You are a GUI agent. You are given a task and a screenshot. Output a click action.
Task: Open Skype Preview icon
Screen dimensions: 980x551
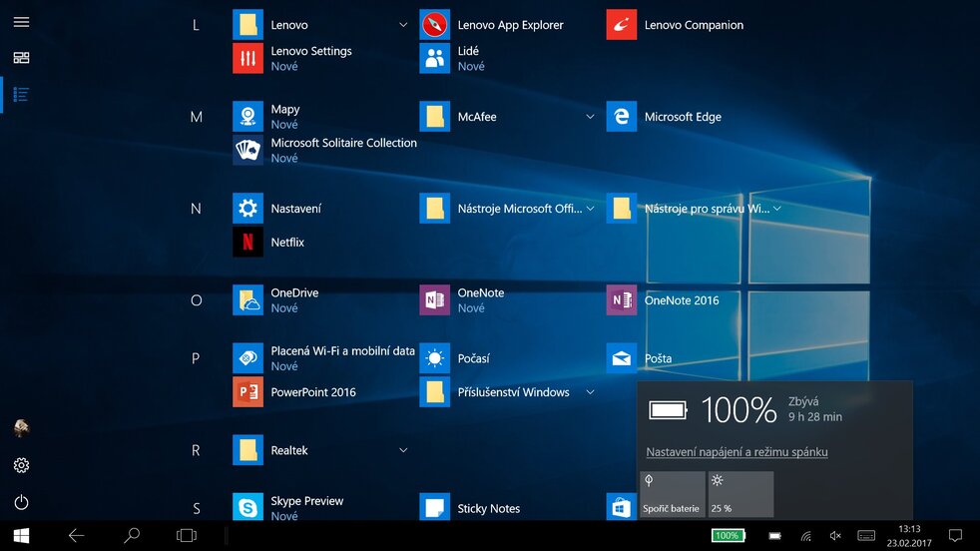pyautogui.click(x=247, y=507)
